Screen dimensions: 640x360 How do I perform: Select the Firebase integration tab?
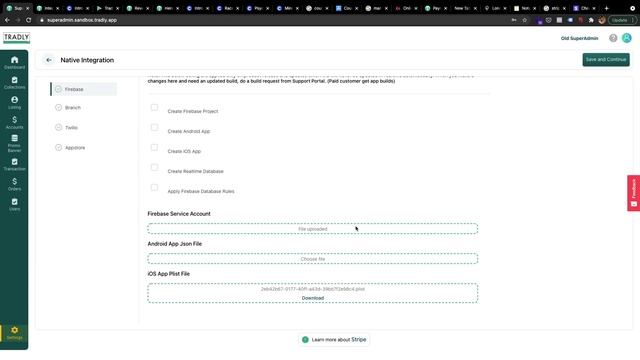tap(84, 89)
